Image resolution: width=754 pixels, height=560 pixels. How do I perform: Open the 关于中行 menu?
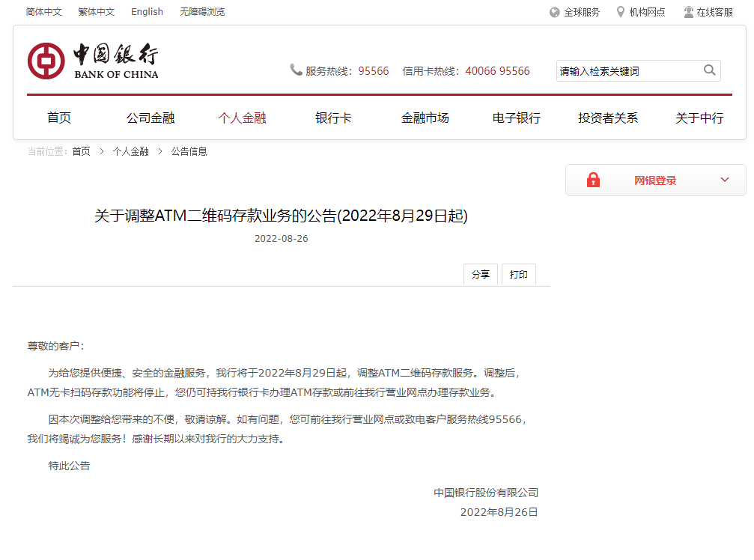coord(699,118)
